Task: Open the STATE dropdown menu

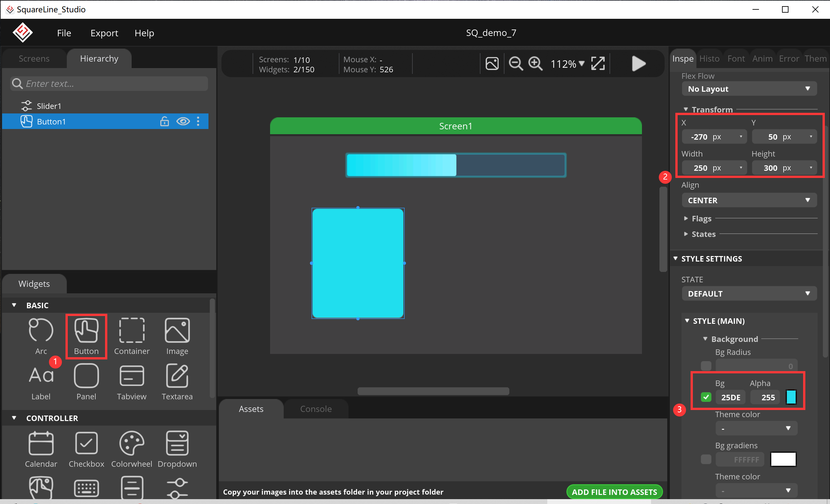Action: point(748,293)
